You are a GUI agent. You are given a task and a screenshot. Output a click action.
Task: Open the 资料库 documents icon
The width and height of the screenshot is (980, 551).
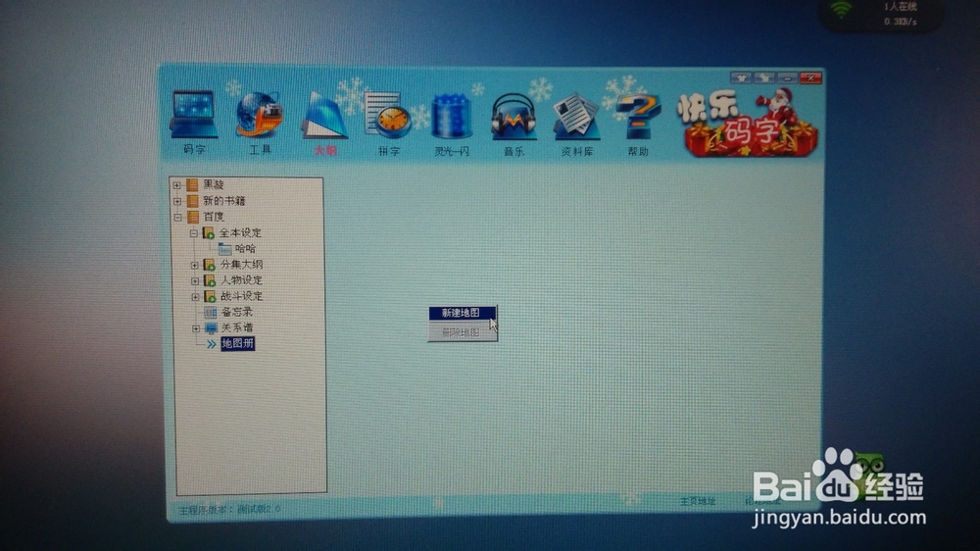[576, 117]
